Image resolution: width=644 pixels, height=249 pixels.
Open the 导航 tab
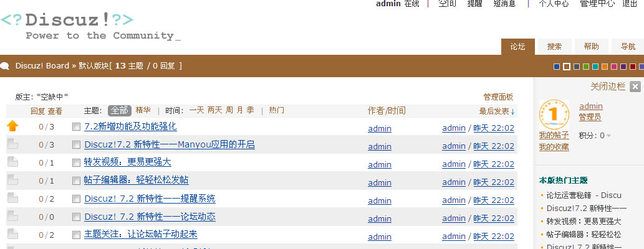point(628,47)
